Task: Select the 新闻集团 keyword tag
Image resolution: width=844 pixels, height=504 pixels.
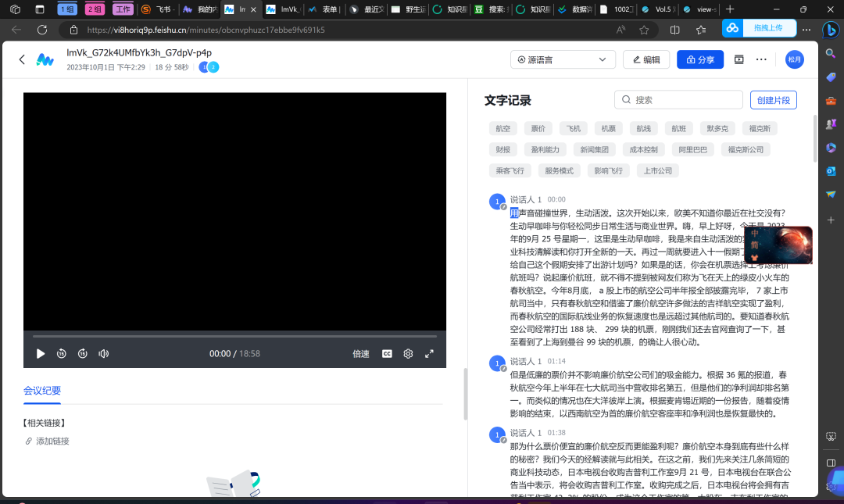Action: coord(594,150)
